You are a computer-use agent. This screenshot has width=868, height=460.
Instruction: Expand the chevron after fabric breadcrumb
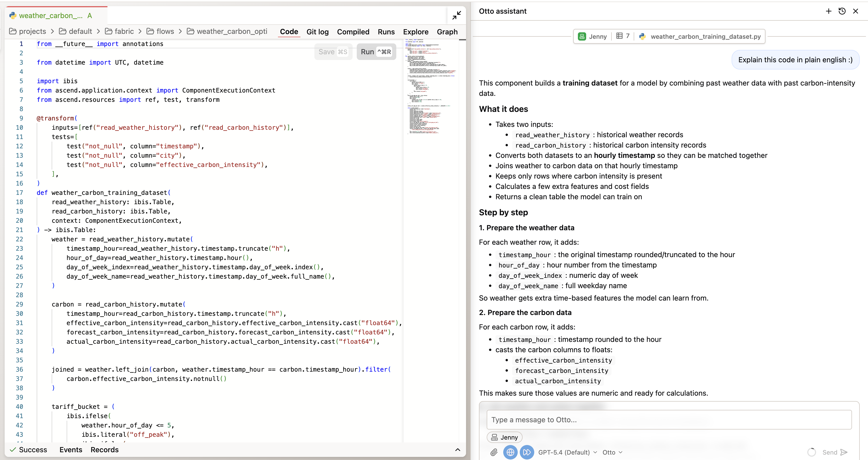click(140, 31)
